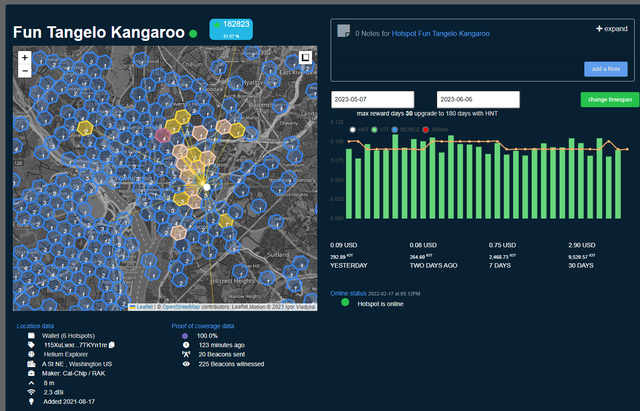Expand the notes panel
This screenshot has height=411, width=640.
611,29
